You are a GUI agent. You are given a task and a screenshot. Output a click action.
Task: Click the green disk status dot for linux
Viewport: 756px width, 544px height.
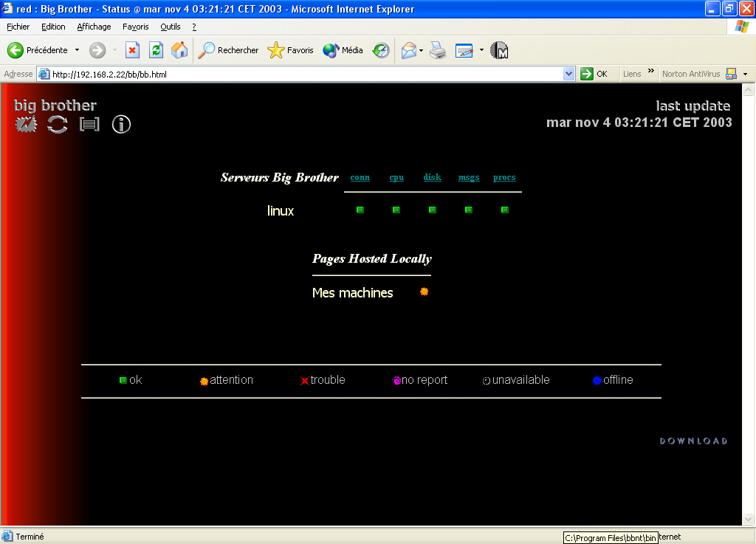[433, 210]
